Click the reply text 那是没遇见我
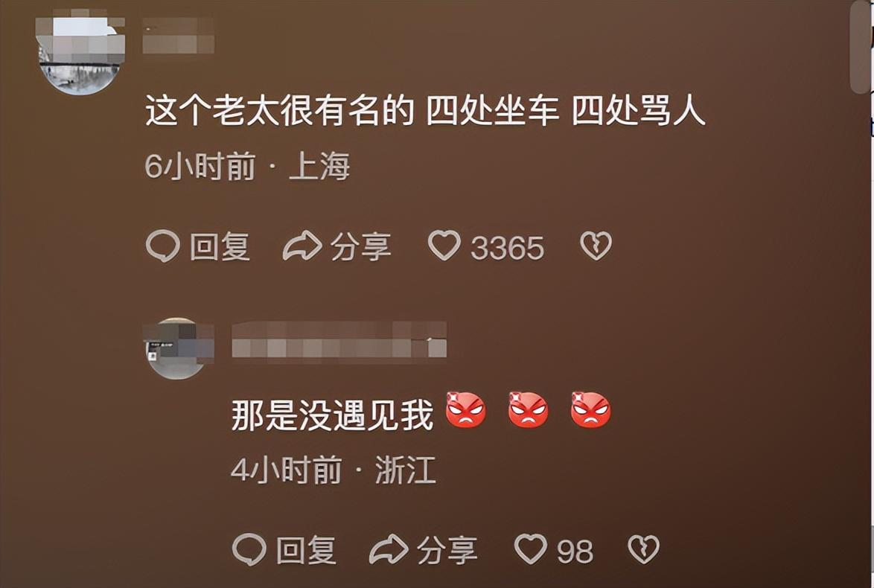This screenshot has width=874, height=588. [332, 415]
